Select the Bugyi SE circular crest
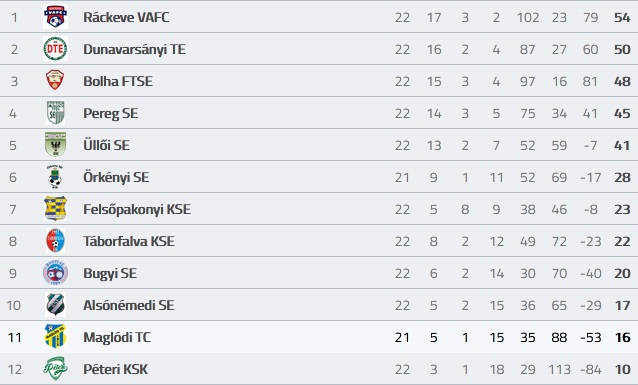This screenshot has height=385, width=638. [55, 273]
